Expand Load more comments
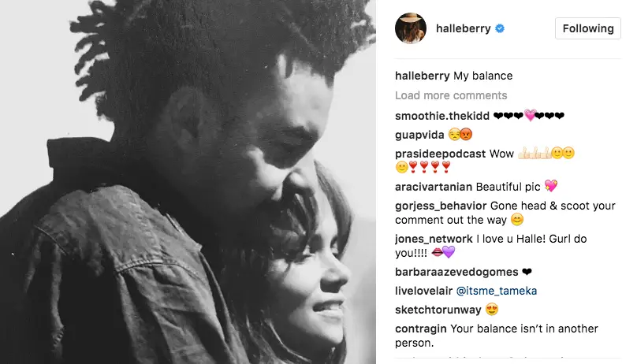This screenshot has width=637, height=364. [x=451, y=95]
